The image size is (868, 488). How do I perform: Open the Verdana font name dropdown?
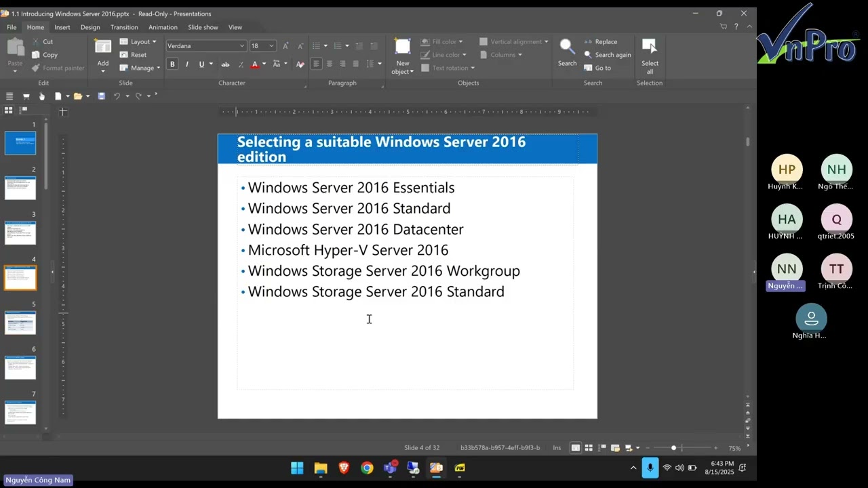(241, 45)
